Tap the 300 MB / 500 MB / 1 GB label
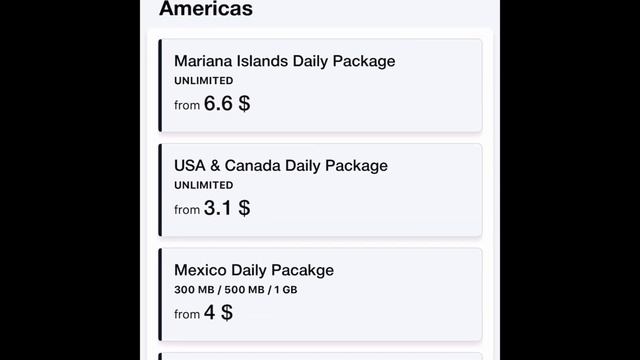 (236, 289)
